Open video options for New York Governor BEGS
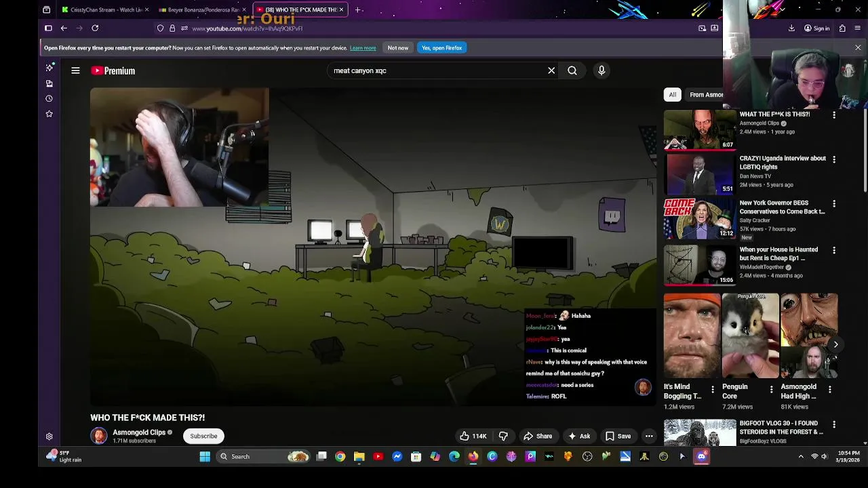The height and width of the screenshot is (488, 868). click(834, 203)
